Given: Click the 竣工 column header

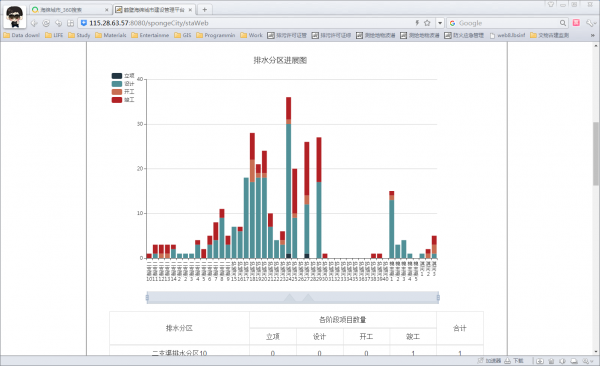Looking at the screenshot, I should [x=413, y=337].
